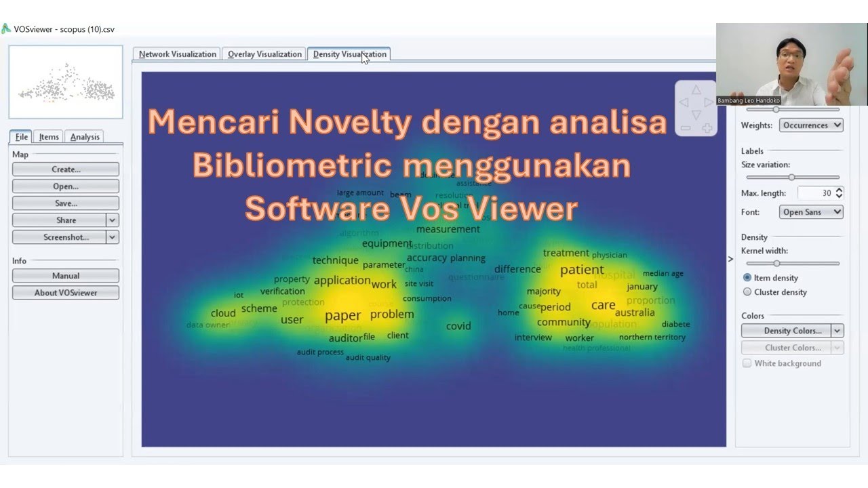The width and height of the screenshot is (868, 488).
Task: Click the map overview thumbnail
Action: [66, 82]
